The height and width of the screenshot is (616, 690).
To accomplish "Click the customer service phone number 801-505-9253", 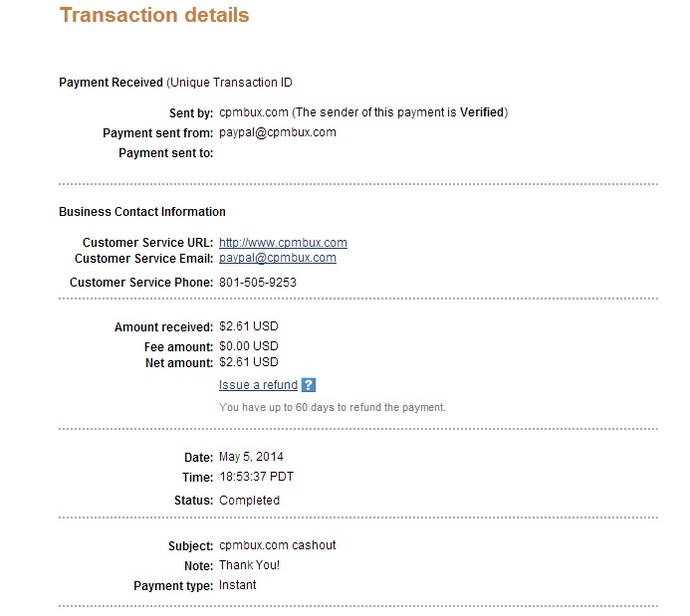I will coord(258,283).
